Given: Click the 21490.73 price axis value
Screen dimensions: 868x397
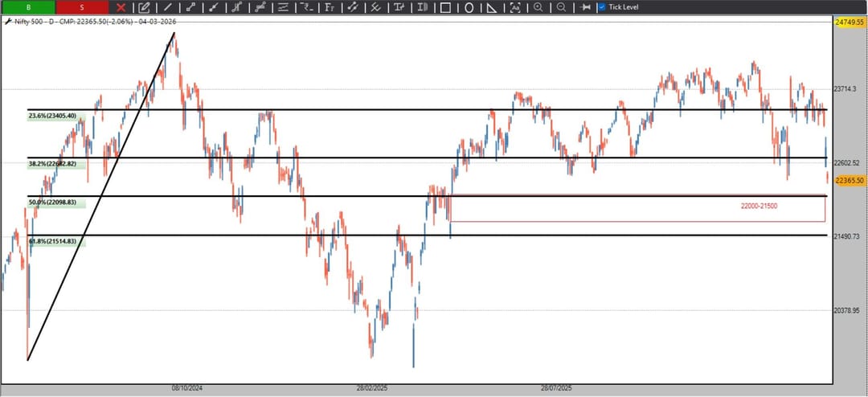Looking at the screenshot, I should tap(846, 236).
